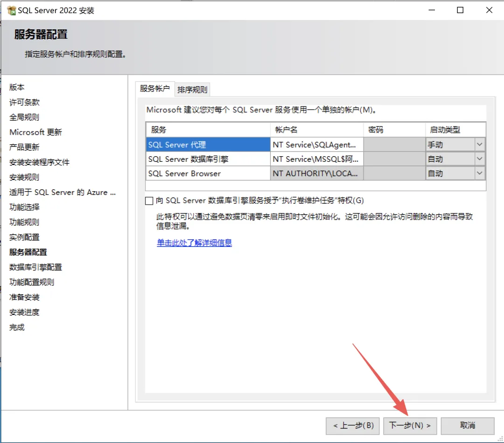The width and height of the screenshot is (504, 443).
Task: Click 安装进度 step in sidebar
Action: (x=24, y=312)
